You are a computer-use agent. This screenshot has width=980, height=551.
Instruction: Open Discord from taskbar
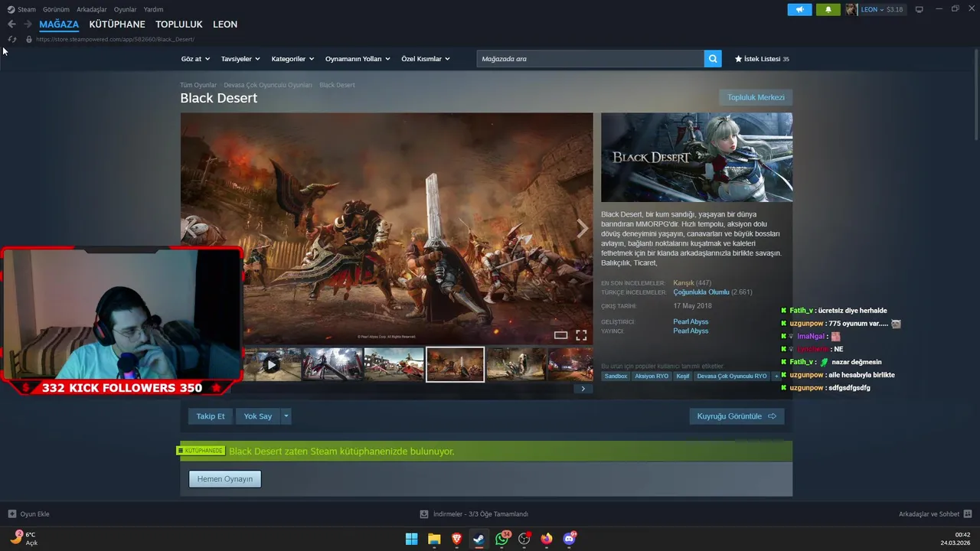pos(569,539)
